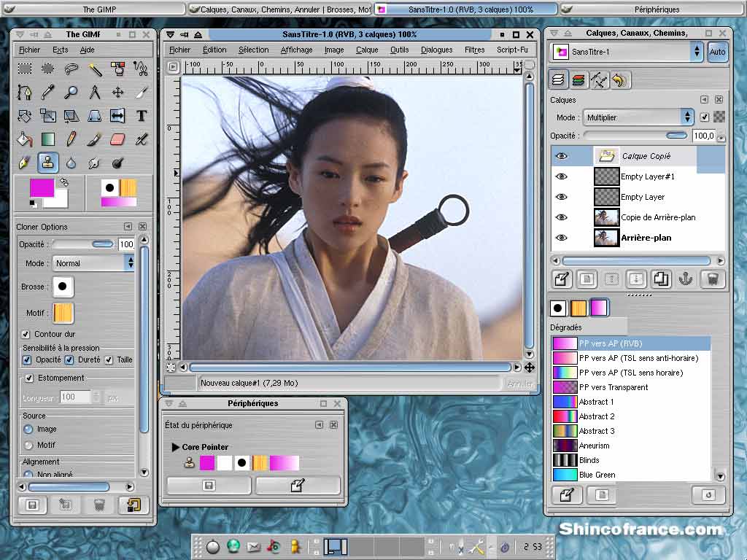This screenshot has width=747, height=560.
Task: Activate the Color Picker eyedropper tool
Action: point(47,92)
